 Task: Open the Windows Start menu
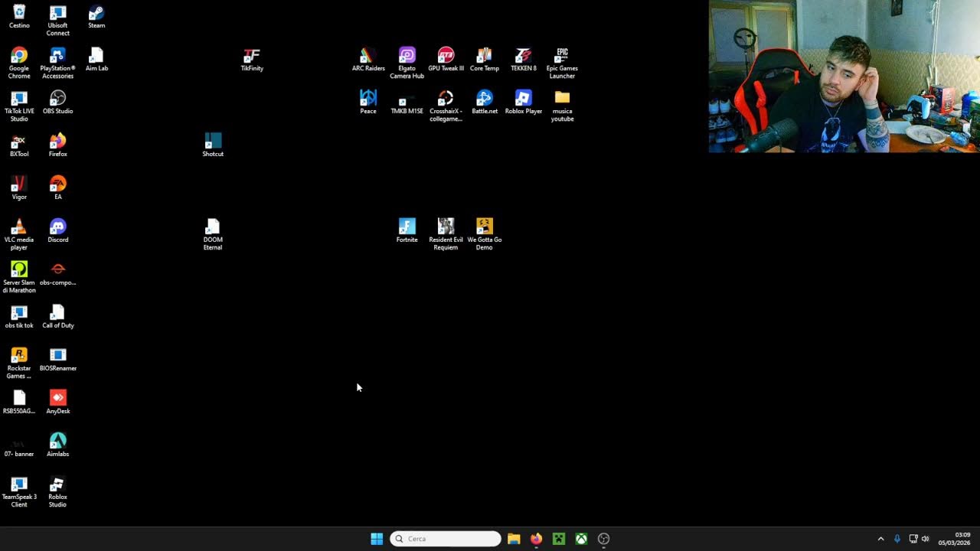(x=377, y=539)
